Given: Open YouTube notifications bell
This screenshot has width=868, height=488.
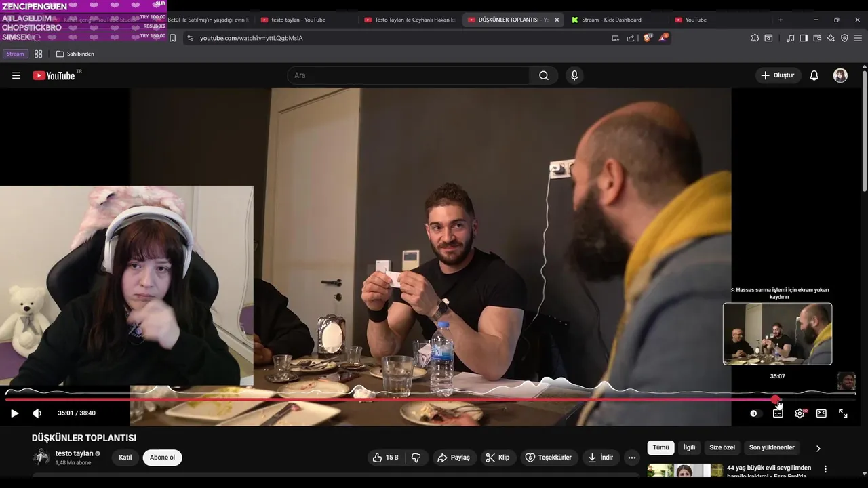Looking at the screenshot, I should tap(814, 75).
